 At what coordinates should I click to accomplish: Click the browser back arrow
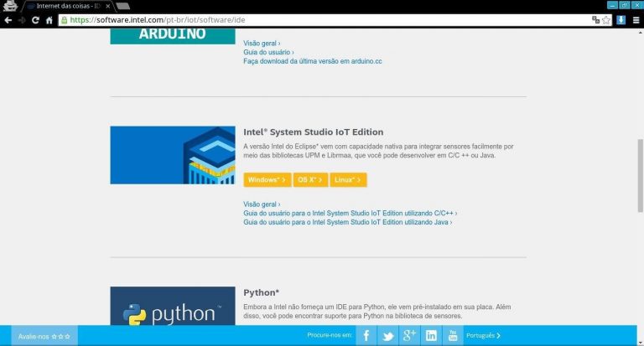tap(8, 19)
